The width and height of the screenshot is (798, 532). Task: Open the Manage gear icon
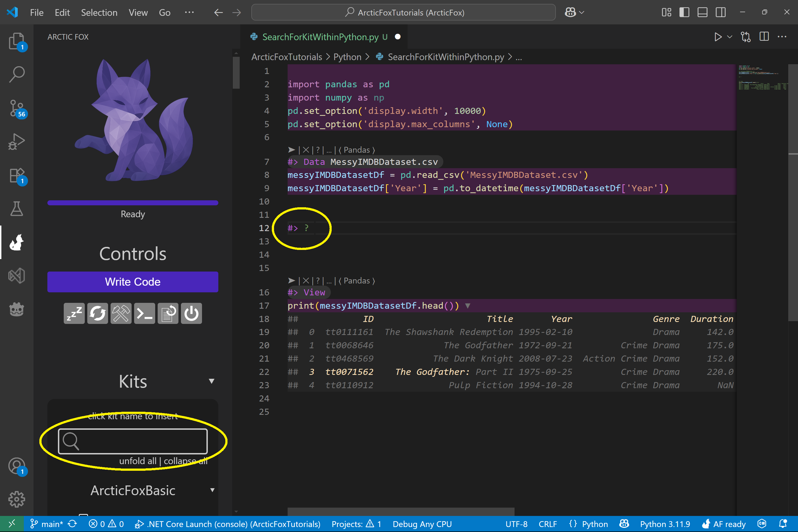pos(16,499)
